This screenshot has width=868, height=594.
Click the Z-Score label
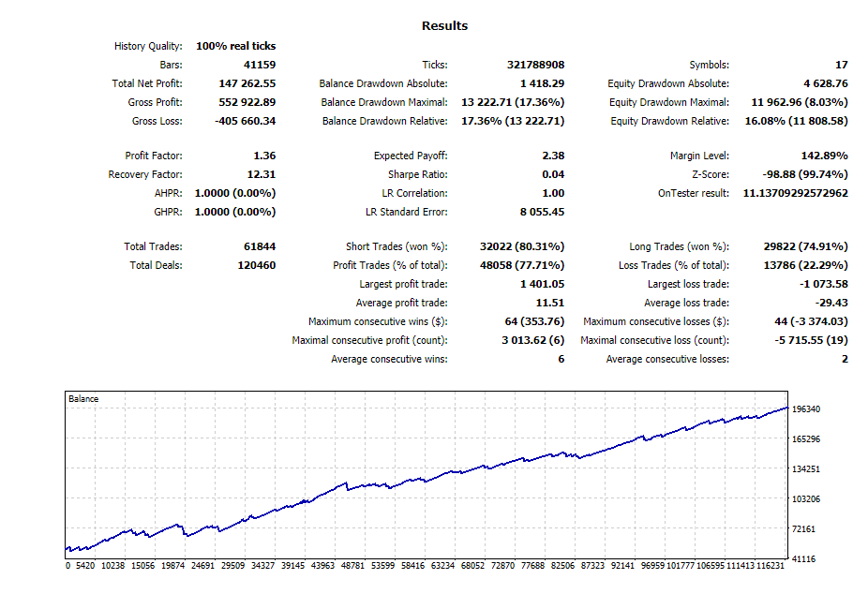[711, 175]
